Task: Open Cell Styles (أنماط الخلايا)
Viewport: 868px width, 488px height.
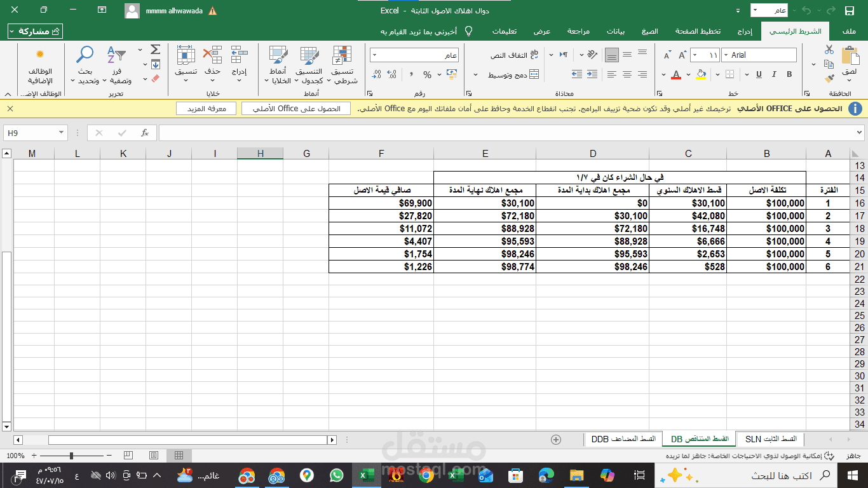Action: (x=278, y=65)
